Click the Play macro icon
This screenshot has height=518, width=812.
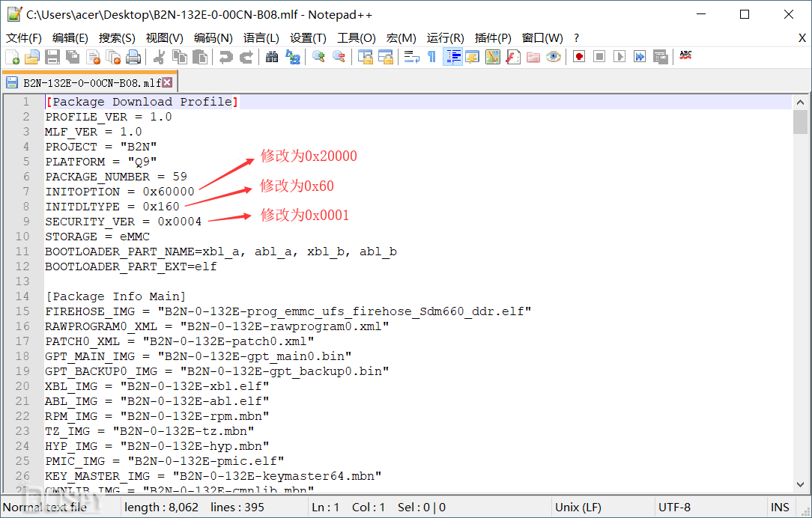[x=619, y=56]
